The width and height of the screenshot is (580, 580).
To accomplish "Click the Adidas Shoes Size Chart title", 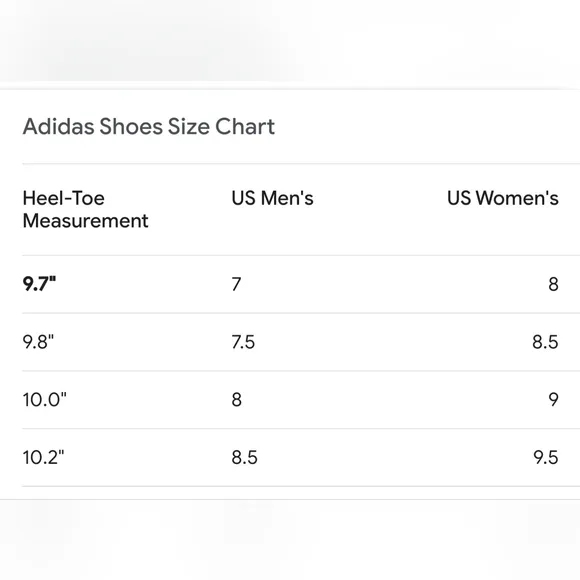I will coord(149,127).
